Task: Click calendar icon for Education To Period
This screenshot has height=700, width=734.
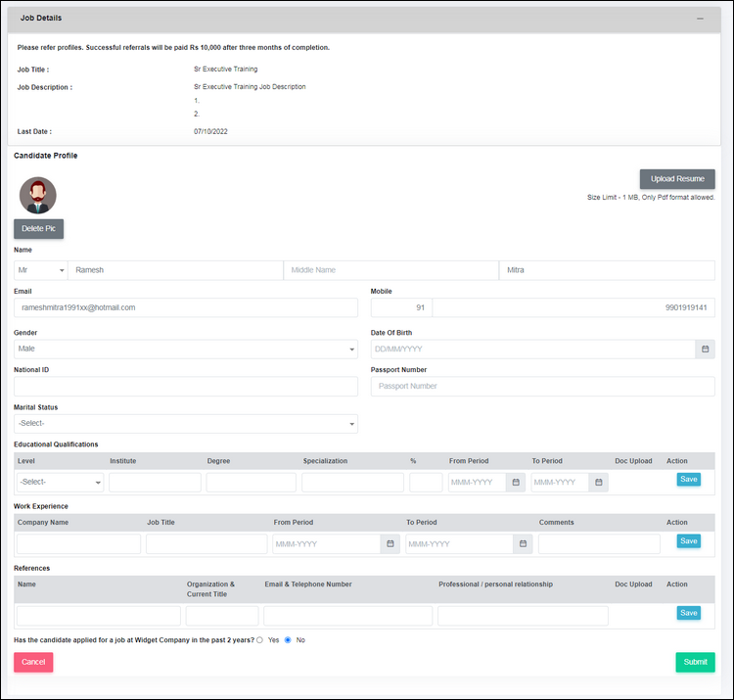Action: pyautogui.click(x=598, y=483)
